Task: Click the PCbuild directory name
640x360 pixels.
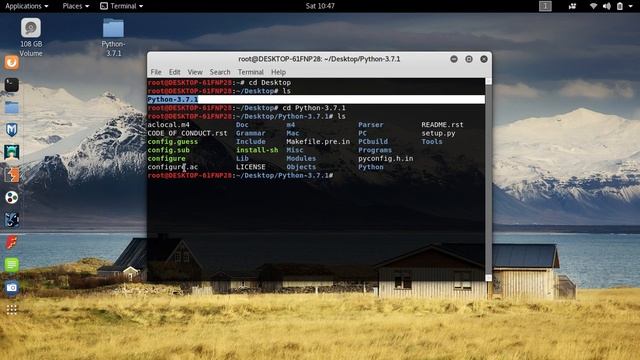Action: (373, 142)
